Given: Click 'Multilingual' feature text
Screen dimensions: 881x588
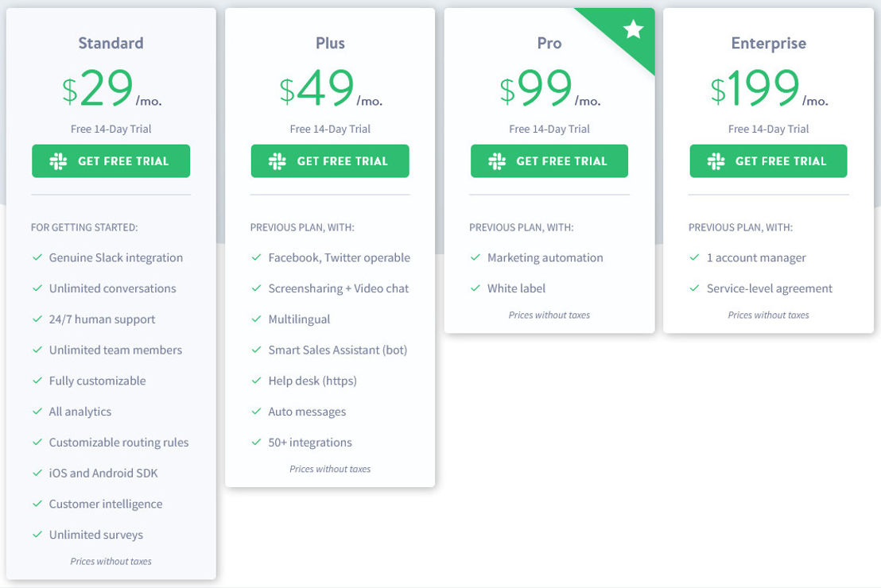Looking at the screenshot, I should pyautogui.click(x=299, y=319).
